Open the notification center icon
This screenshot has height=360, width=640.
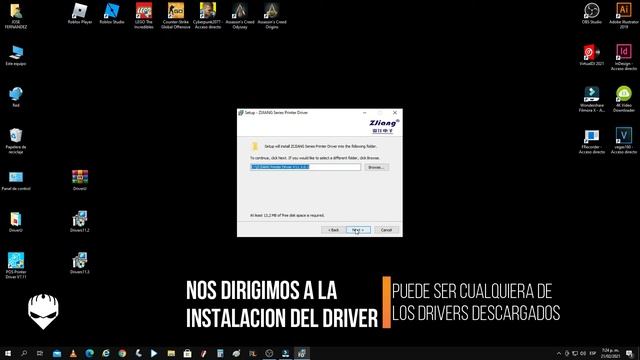click(x=630, y=353)
